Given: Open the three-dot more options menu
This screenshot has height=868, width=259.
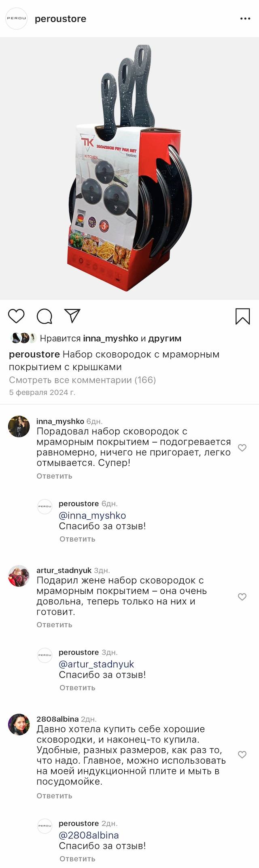Looking at the screenshot, I should coord(245,19).
